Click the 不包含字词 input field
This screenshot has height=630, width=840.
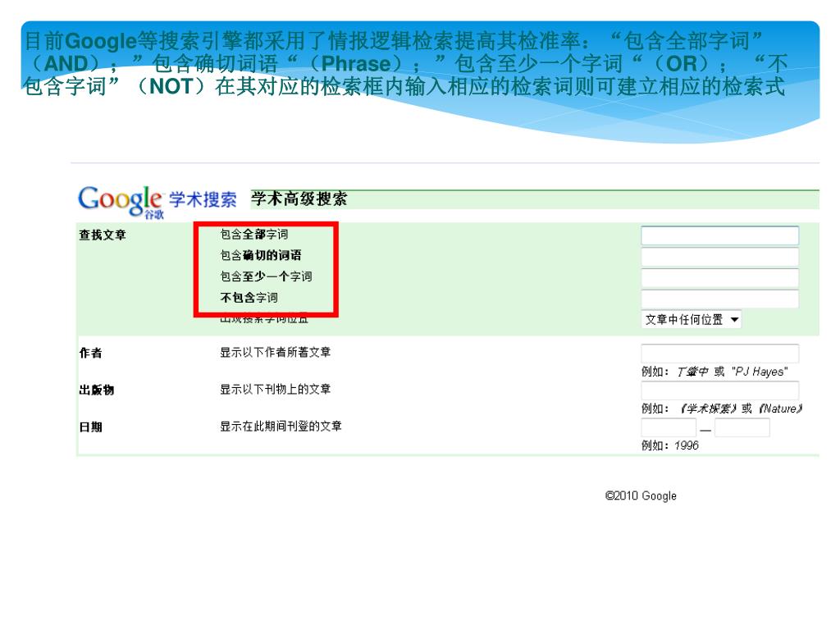[x=719, y=299]
